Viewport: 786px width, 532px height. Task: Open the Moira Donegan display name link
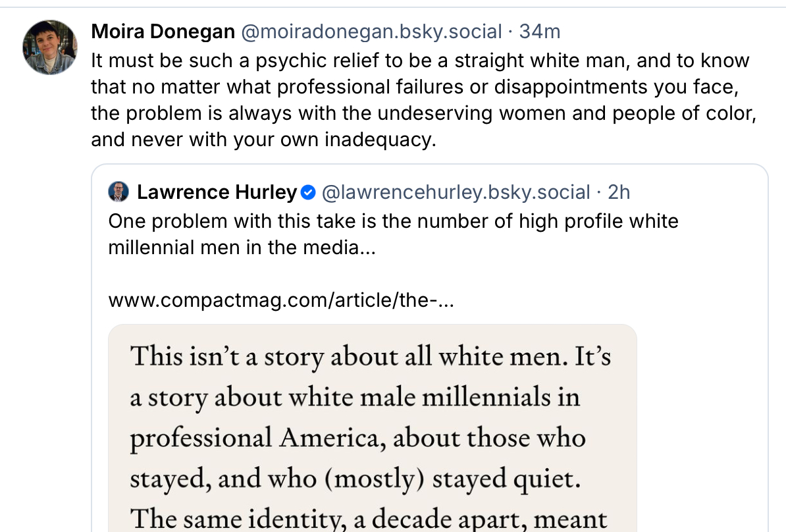point(163,31)
